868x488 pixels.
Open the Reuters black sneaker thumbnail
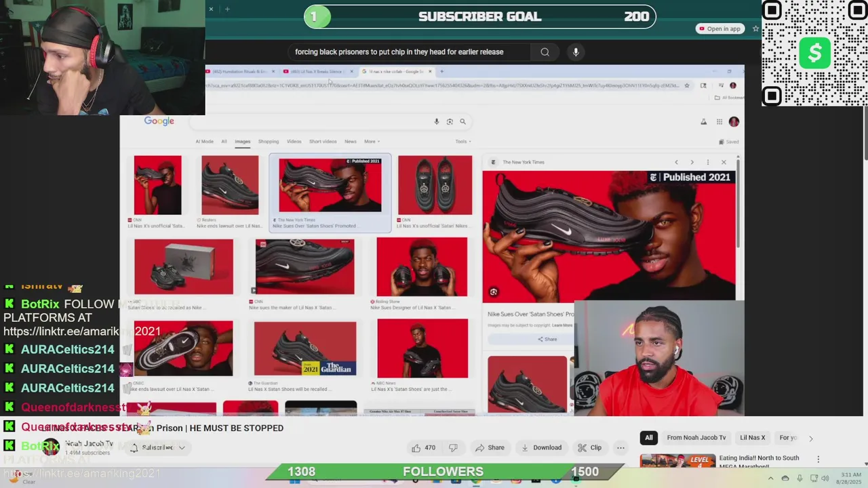(230, 185)
